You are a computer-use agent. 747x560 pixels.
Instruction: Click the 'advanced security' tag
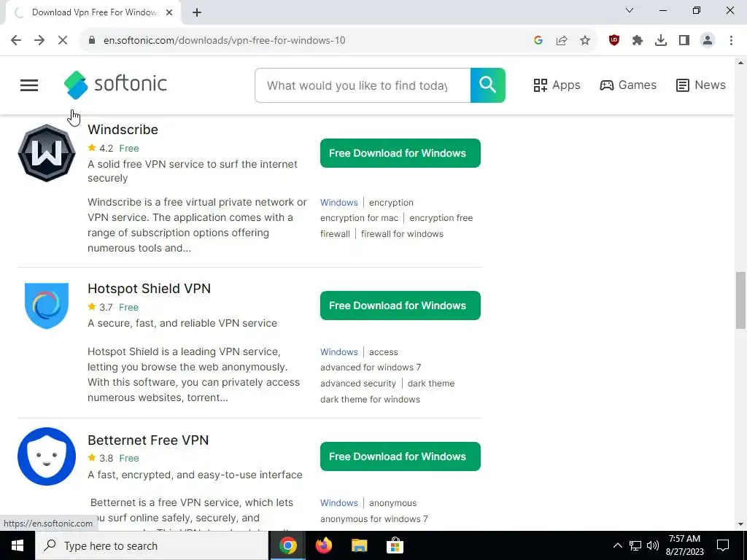(357, 384)
